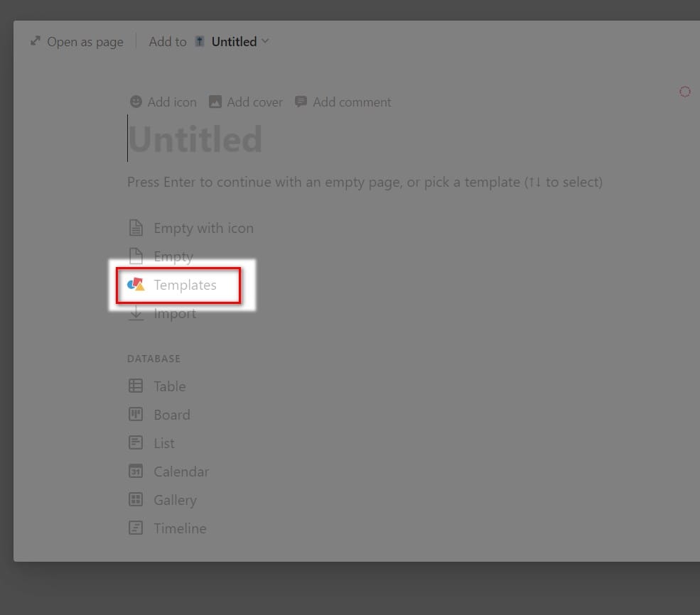
Task: Click the Add icon smiley face
Action: tap(136, 102)
